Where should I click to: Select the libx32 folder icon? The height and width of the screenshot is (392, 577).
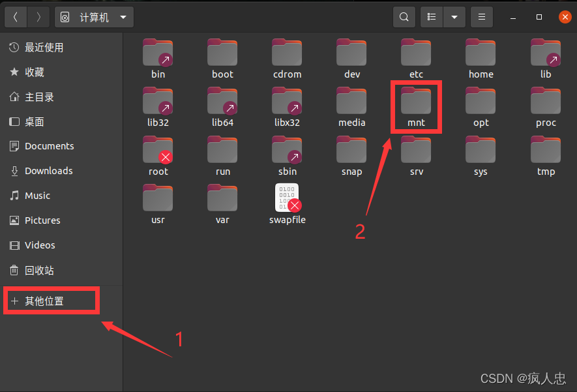click(x=287, y=101)
